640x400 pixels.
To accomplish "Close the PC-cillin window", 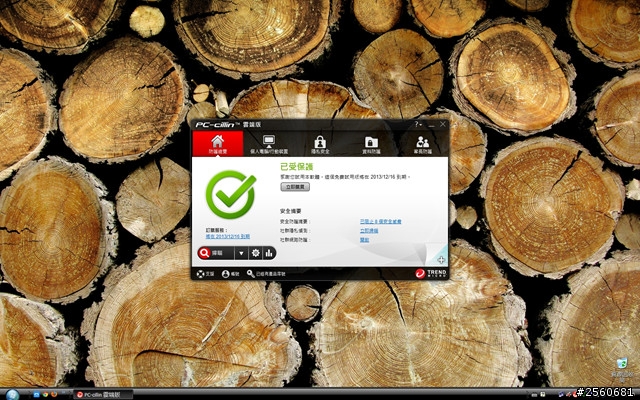I will (x=442, y=124).
